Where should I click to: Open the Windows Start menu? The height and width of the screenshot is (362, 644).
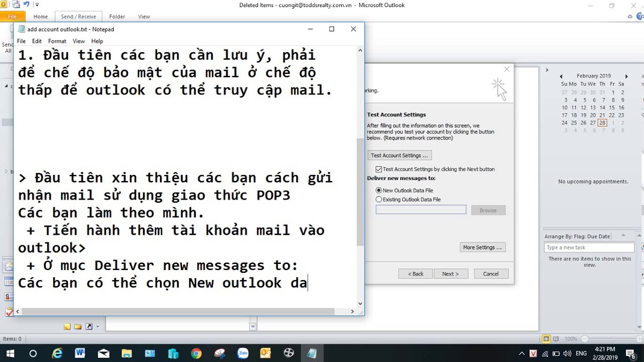10,353
